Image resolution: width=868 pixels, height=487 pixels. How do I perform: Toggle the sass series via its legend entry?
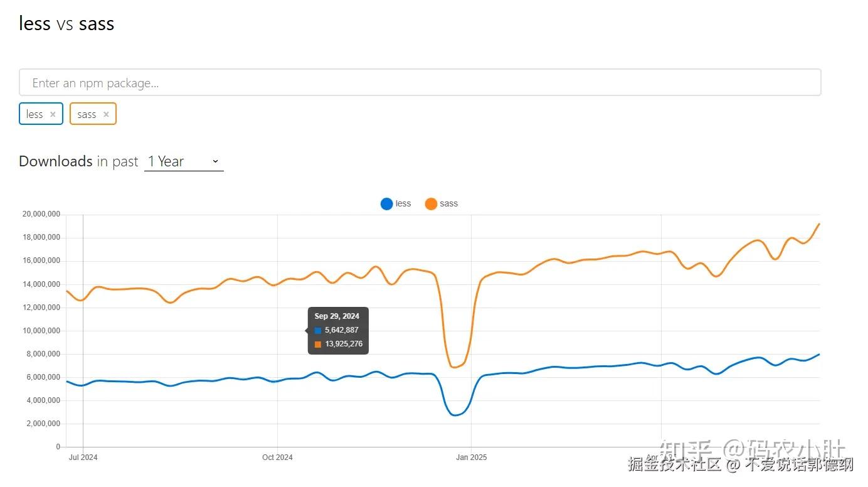[442, 203]
